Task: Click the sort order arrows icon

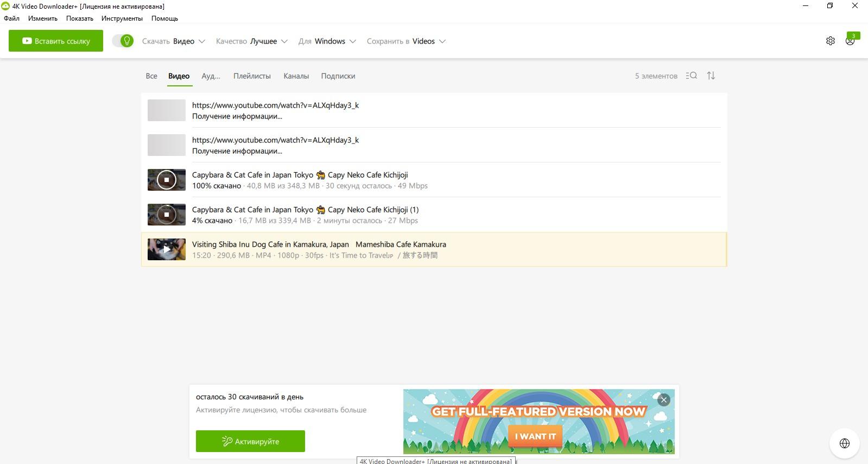Action: [x=711, y=76]
